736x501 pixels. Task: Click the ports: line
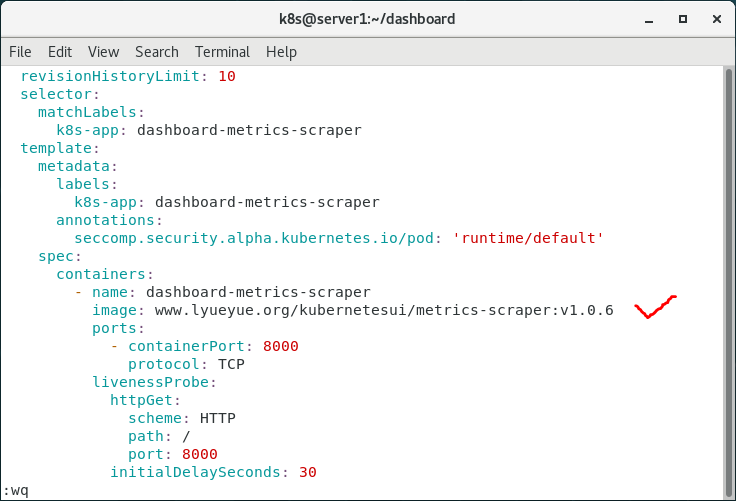118,328
